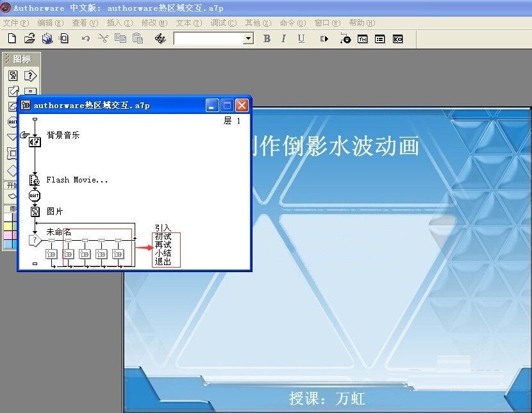Open the 编辑 (Edit) menu
This screenshot has height=413, width=532.
(x=50, y=22)
